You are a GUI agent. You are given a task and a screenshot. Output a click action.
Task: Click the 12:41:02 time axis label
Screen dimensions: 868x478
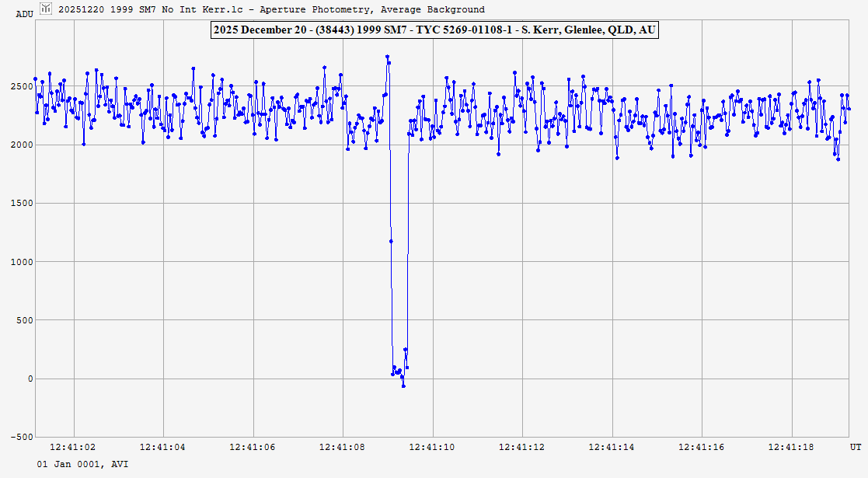tap(74, 447)
